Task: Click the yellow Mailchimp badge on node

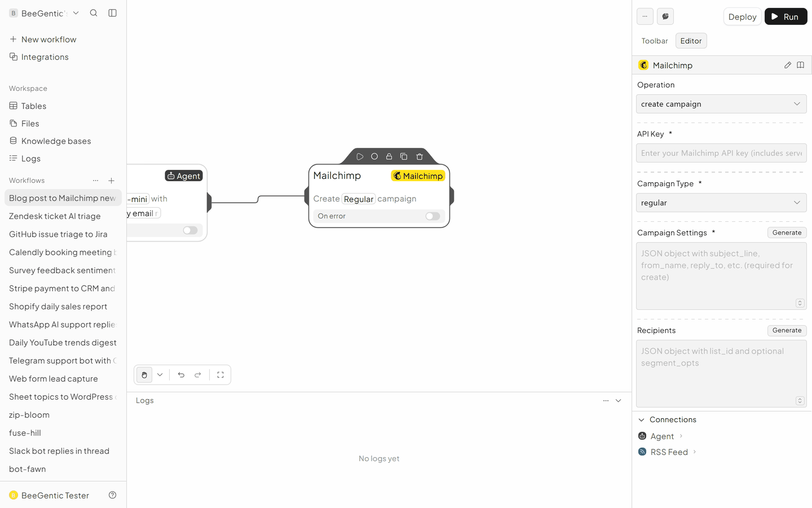Action: (418, 176)
